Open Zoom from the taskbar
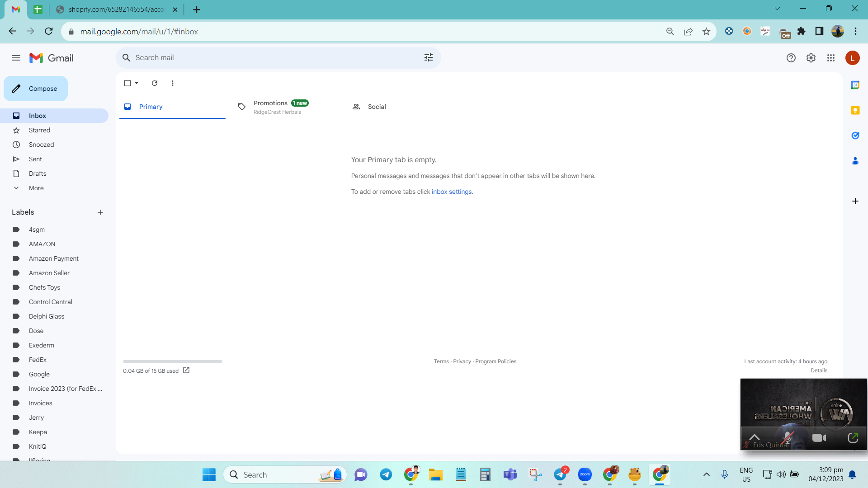The height and width of the screenshot is (488, 868). coord(585,474)
